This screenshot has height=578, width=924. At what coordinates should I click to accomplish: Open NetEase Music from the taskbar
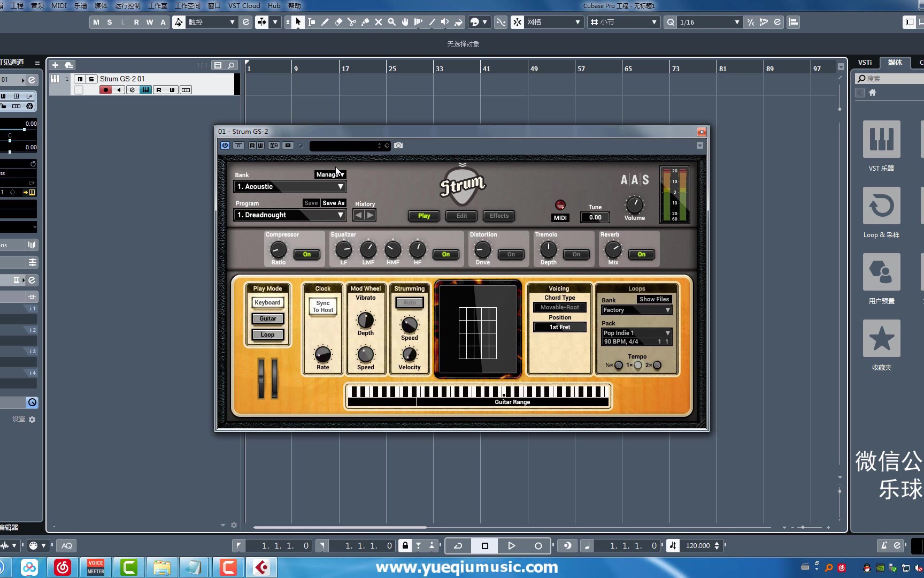pyautogui.click(x=63, y=567)
